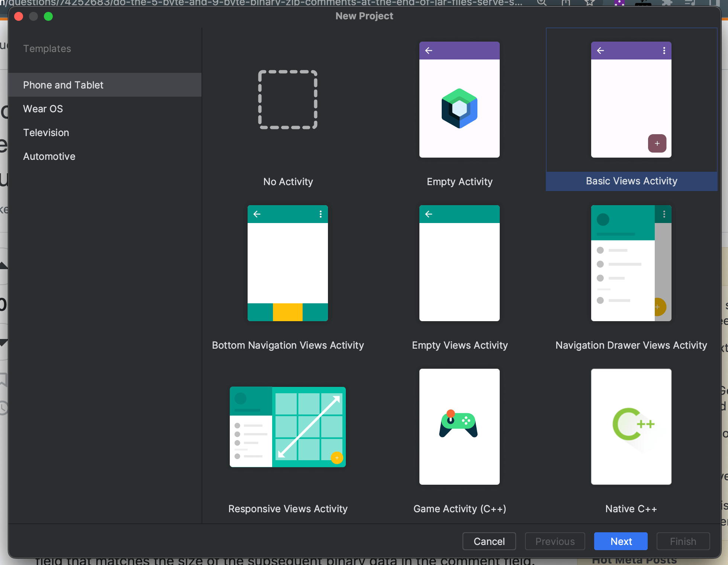Pick the Responsive Views Activity grid template
This screenshot has height=565, width=728.
tap(288, 427)
